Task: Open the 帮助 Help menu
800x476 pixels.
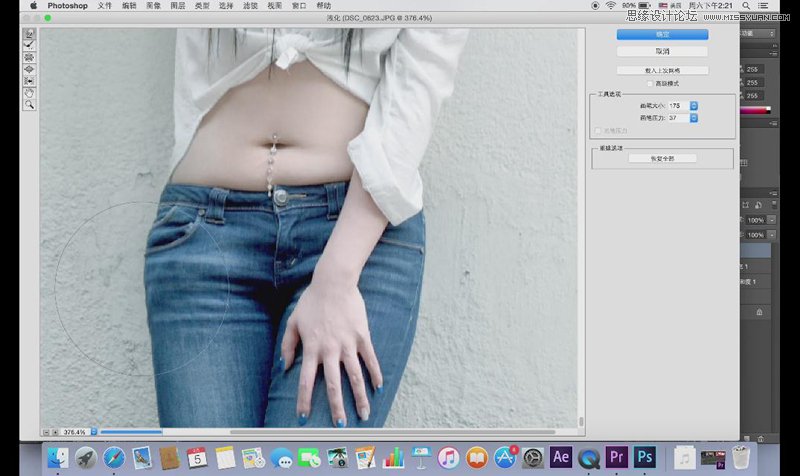Action: coord(323,6)
